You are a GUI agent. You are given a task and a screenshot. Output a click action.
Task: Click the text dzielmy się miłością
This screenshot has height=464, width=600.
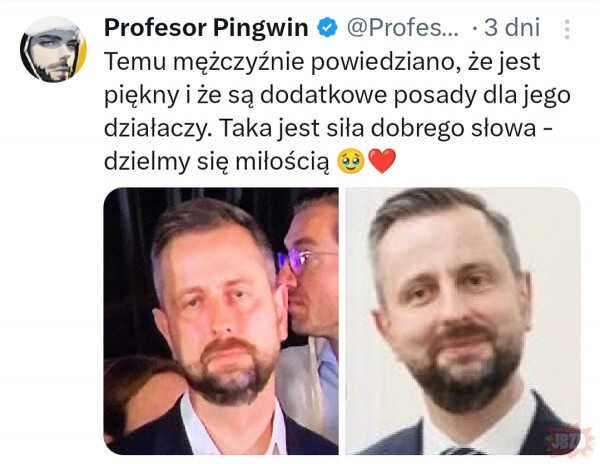pos(217,161)
